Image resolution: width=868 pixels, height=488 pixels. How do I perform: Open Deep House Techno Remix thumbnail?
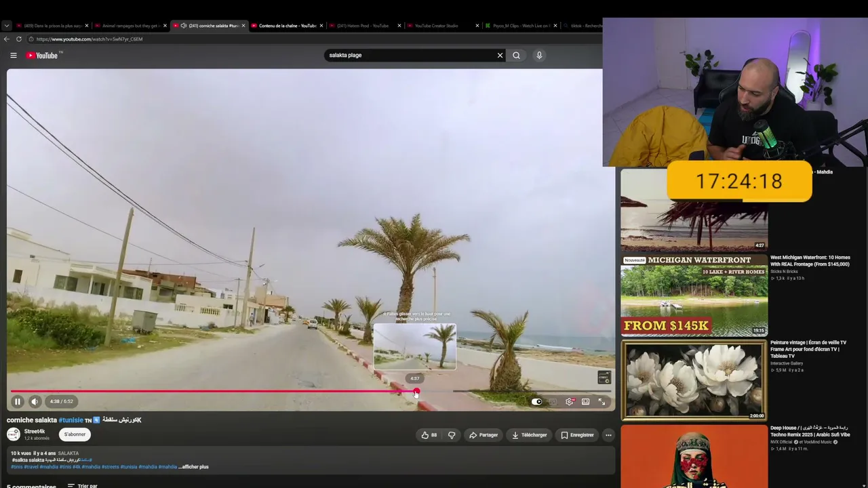click(x=694, y=456)
